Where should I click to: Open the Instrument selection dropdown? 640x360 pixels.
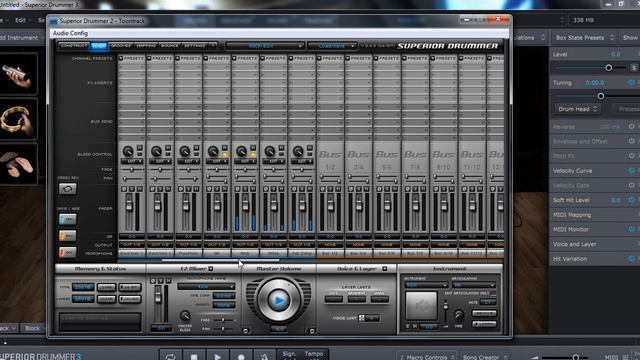(426, 285)
